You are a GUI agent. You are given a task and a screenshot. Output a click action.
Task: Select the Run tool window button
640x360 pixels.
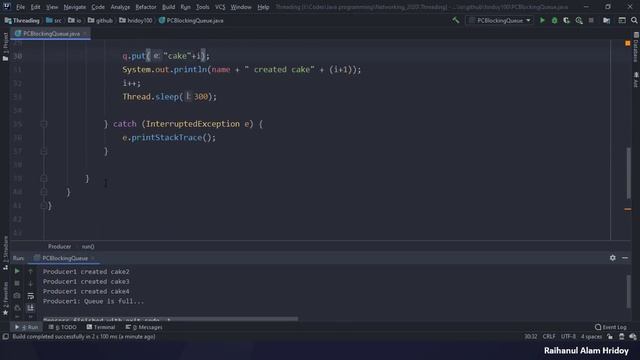[x=26, y=327]
